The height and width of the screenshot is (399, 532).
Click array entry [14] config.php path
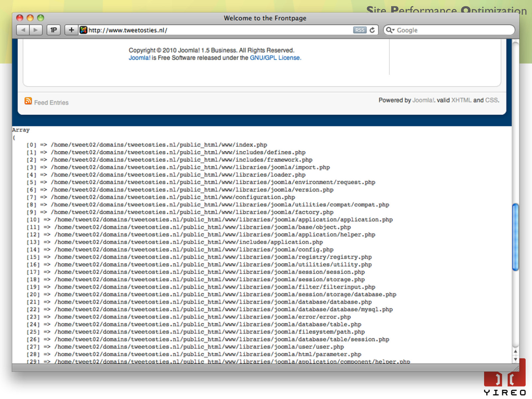194,249
